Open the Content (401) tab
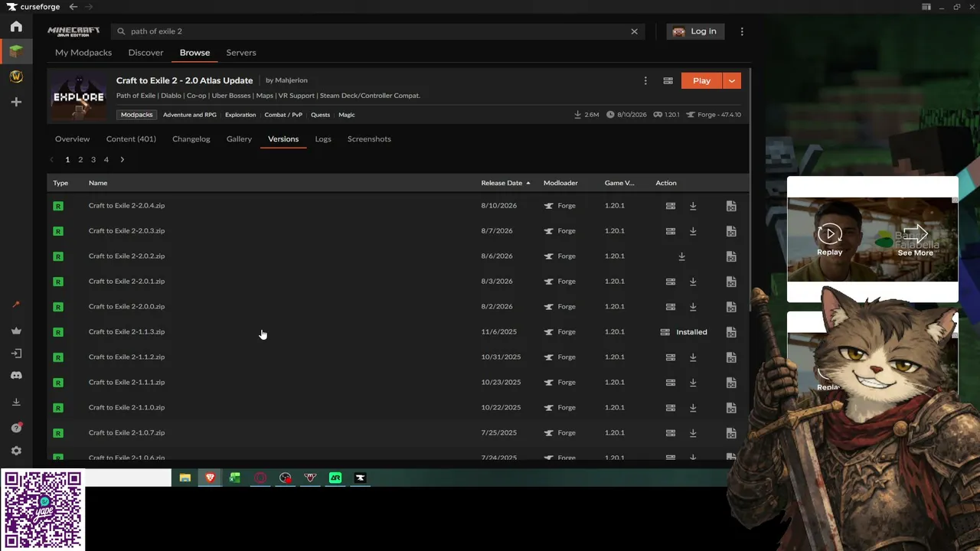This screenshot has width=980, height=551. tap(131, 139)
